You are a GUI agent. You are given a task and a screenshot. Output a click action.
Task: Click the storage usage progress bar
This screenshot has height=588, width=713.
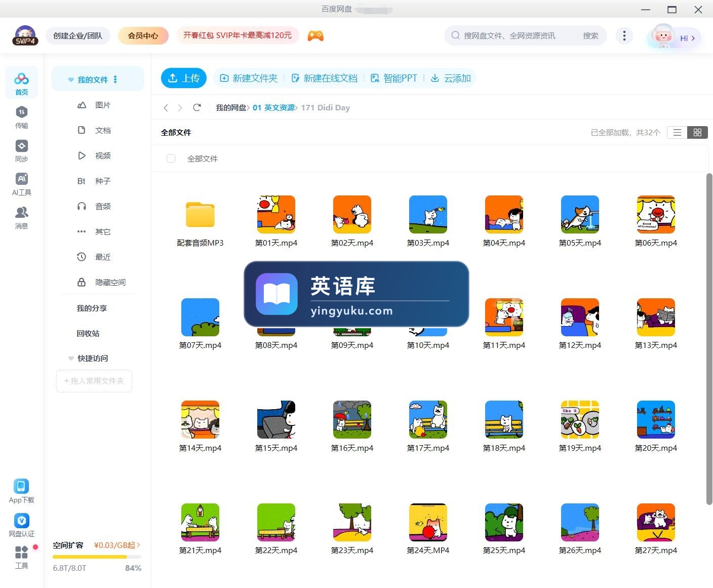pos(97,557)
